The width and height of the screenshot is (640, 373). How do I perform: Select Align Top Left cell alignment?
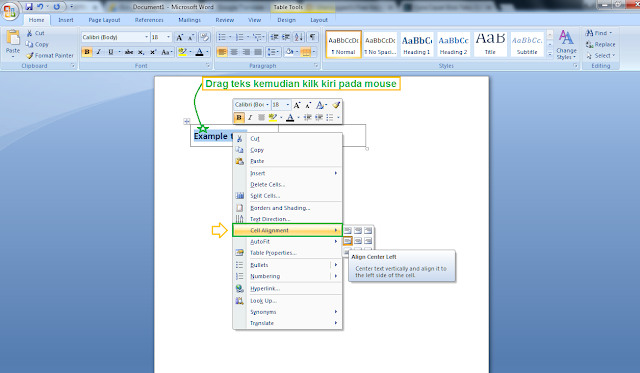coord(347,231)
